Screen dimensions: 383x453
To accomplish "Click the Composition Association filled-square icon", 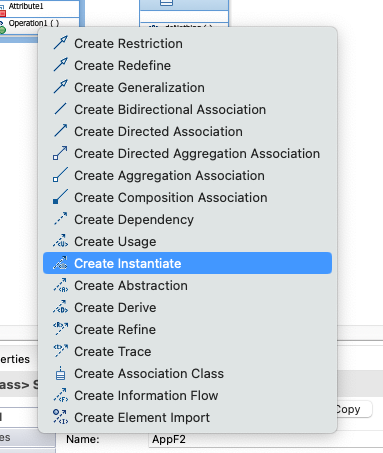I will point(60,197).
